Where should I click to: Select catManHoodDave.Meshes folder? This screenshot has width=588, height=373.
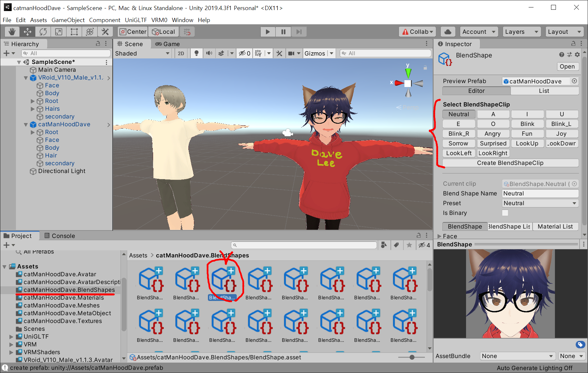point(61,305)
